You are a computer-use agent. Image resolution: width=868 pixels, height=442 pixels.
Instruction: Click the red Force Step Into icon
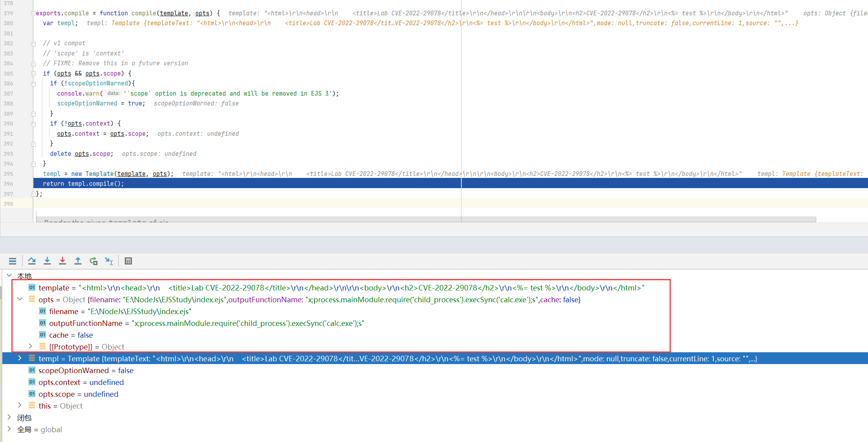click(63, 261)
